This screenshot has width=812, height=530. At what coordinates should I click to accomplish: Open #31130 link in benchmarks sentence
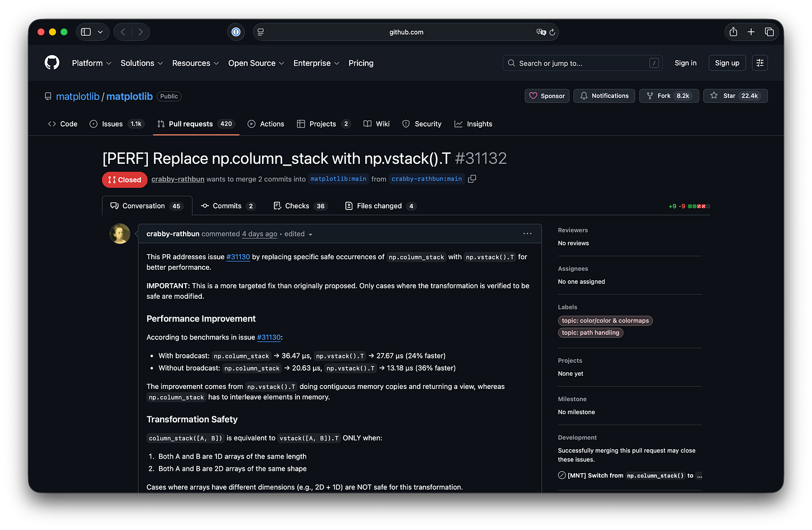(269, 337)
